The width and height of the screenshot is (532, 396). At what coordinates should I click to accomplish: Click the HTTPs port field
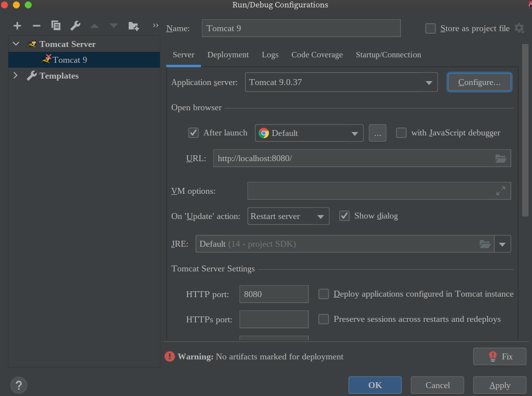point(274,319)
